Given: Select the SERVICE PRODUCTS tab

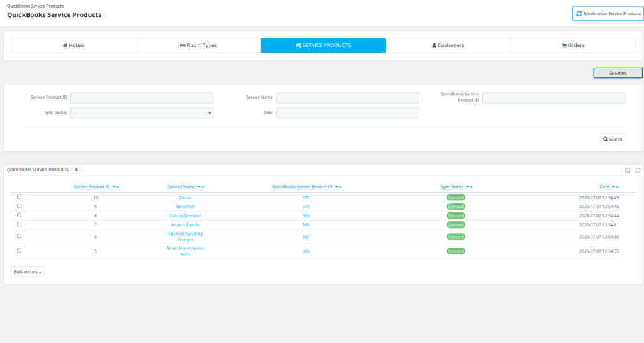Looking at the screenshot, I should point(323,45).
